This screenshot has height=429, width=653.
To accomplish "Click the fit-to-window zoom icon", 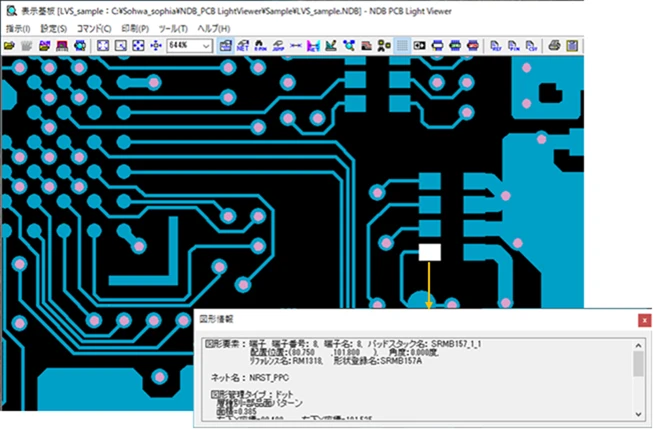I will [x=101, y=46].
